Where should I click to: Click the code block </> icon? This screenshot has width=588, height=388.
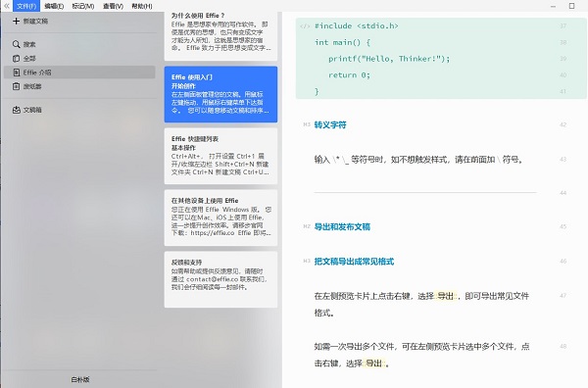[x=305, y=26]
